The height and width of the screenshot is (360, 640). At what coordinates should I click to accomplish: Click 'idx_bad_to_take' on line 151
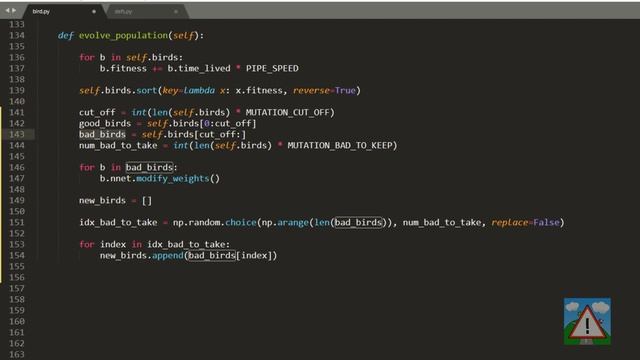coord(118,222)
